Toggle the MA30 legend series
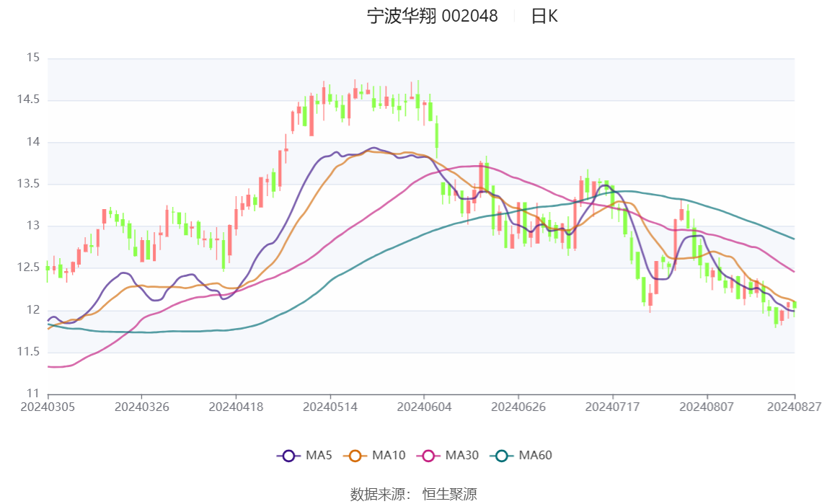The width and height of the screenshot is (827, 504). (x=447, y=456)
